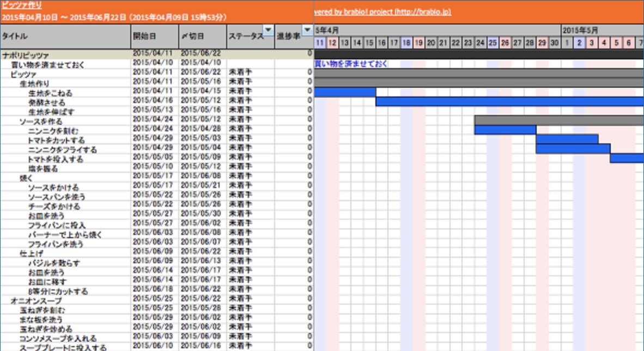Viewport: 644px width, 351px height.
Task: Select May 2 in the date header
Action: coord(579,43)
